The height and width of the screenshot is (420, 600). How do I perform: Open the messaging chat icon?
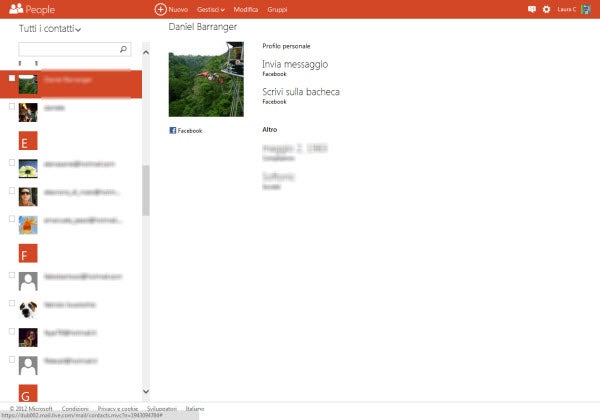(x=532, y=9)
